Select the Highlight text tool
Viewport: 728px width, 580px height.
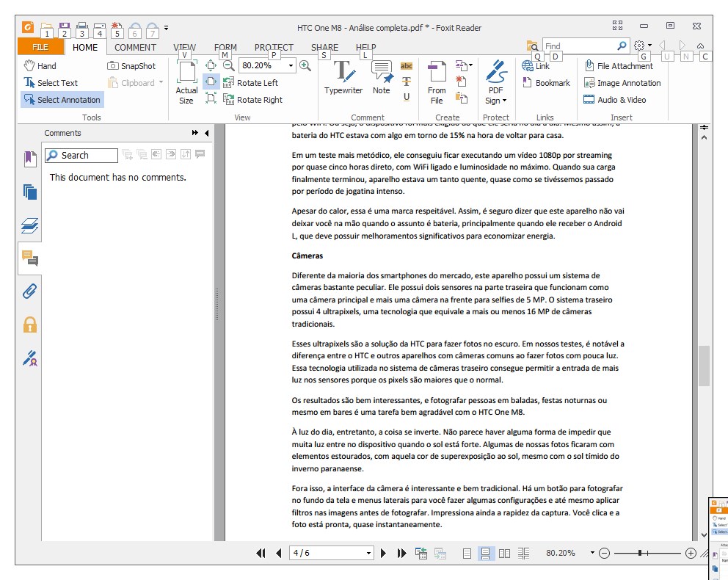pyautogui.click(x=407, y=66)
